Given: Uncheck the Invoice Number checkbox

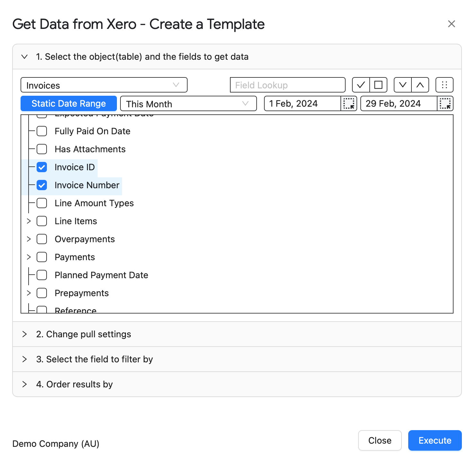Looking at the screenshot, I should [42, 185].
